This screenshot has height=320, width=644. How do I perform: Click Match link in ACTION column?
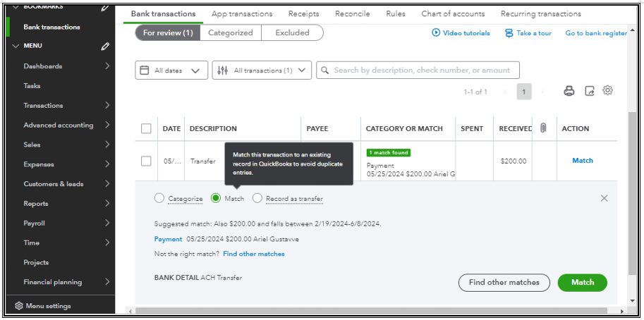(583, 161)
